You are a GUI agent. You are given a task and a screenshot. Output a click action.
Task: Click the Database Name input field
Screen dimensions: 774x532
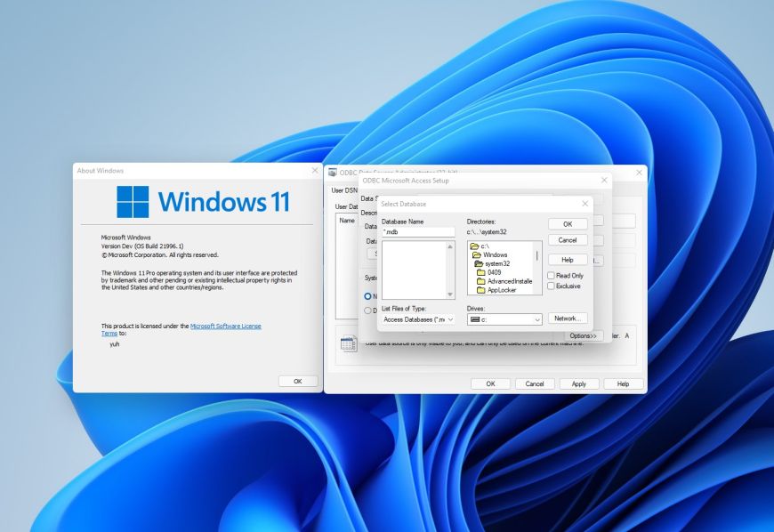tap(418, 232)
